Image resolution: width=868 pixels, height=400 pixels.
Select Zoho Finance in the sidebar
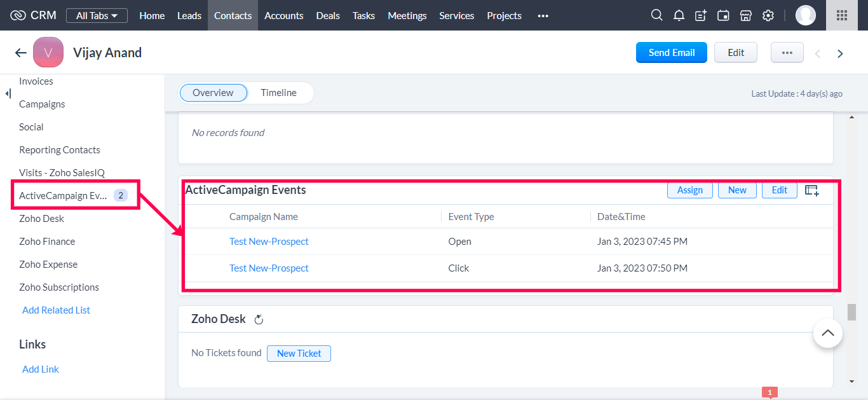(47, 242)
